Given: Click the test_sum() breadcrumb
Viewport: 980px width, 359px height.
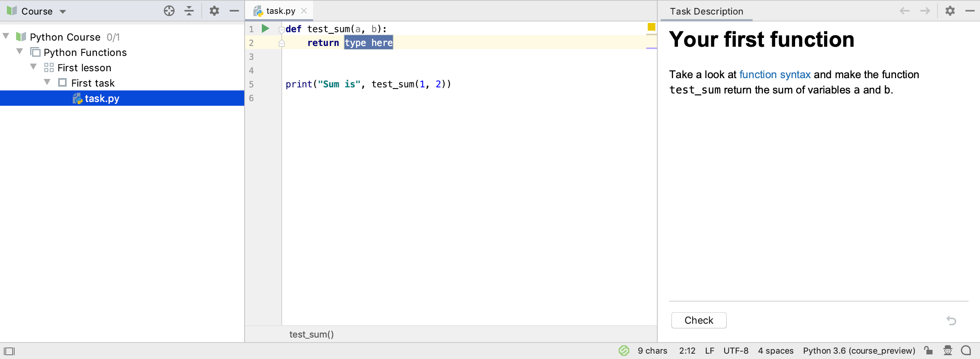Looking at the screenshot, I should [311, 334].
